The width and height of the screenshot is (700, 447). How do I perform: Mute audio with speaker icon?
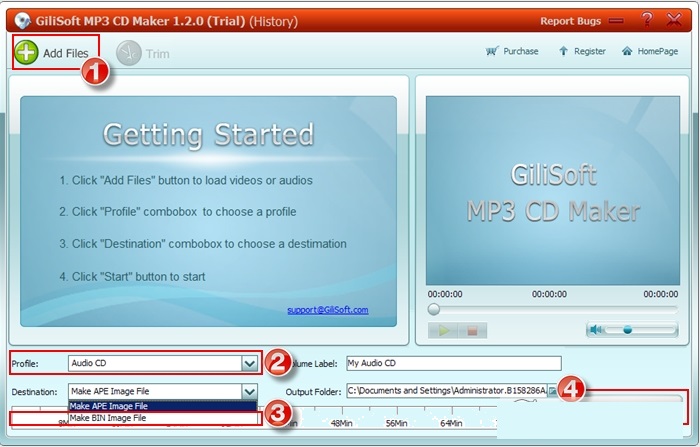595,330
